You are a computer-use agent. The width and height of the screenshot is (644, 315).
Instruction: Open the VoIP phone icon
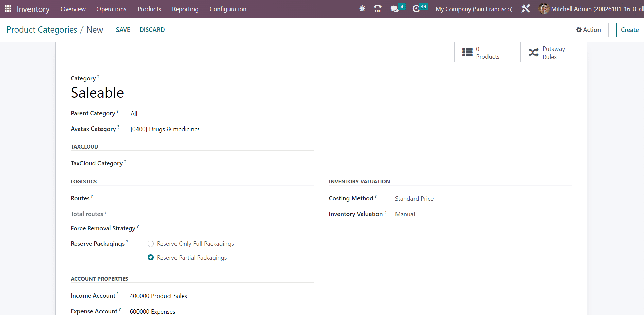point(377,9)
